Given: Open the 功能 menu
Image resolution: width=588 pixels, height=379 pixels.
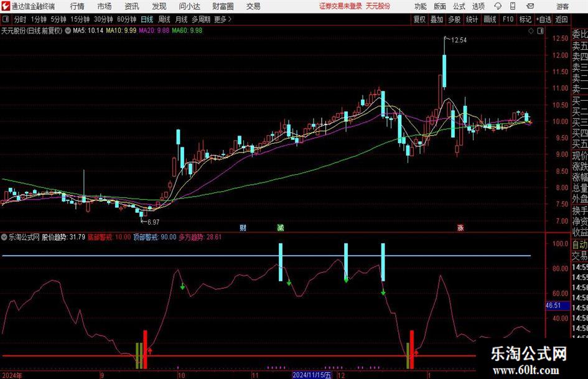Looking at the screenshot, I should (x=421, y=6).
